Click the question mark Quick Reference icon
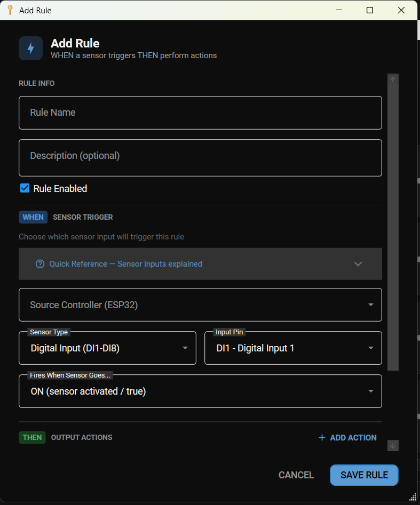The height and width of the screenshot is (505, 420). click(40, 264)
